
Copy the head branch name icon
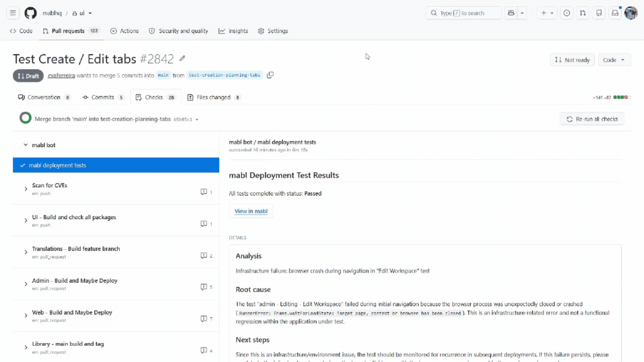coord(270,75)
